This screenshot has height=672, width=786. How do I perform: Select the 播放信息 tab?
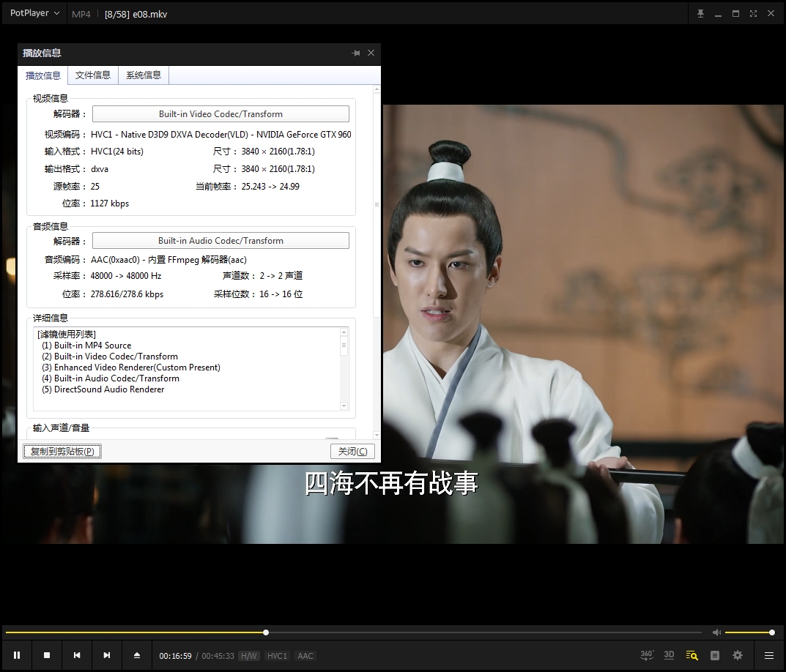point(43,75)
